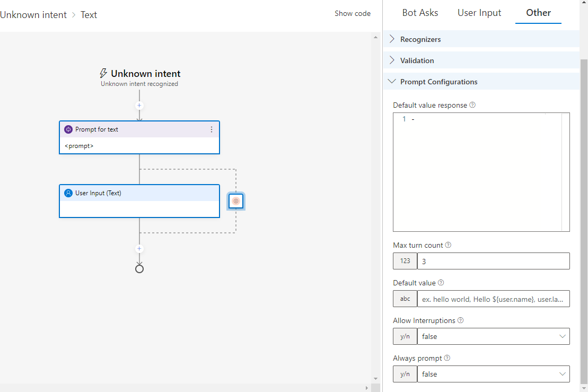588x392 pixels.
Task: Click the plus add-action button above Prompt for text
Action: 139,106
